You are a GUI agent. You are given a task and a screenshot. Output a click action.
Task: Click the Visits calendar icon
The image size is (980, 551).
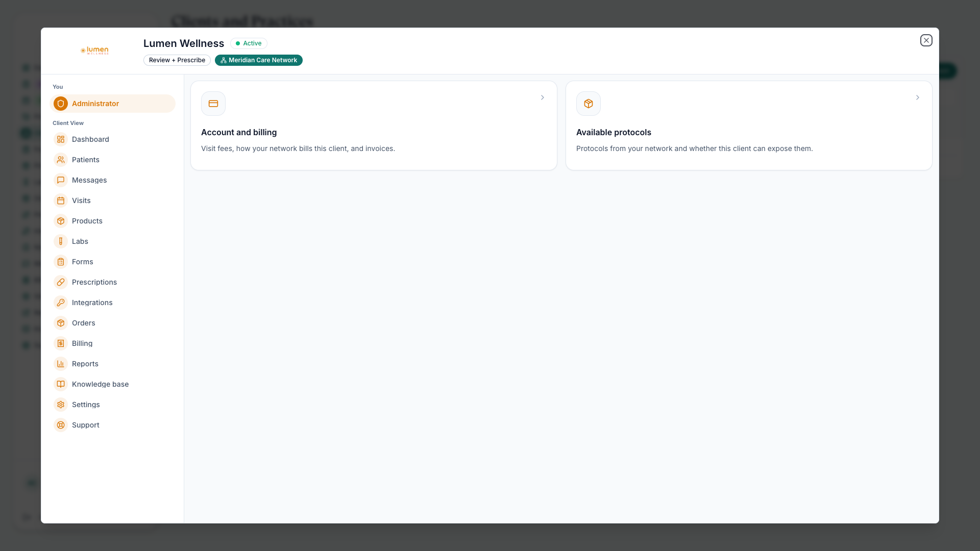pyautogui.click(x=61, y=201)
